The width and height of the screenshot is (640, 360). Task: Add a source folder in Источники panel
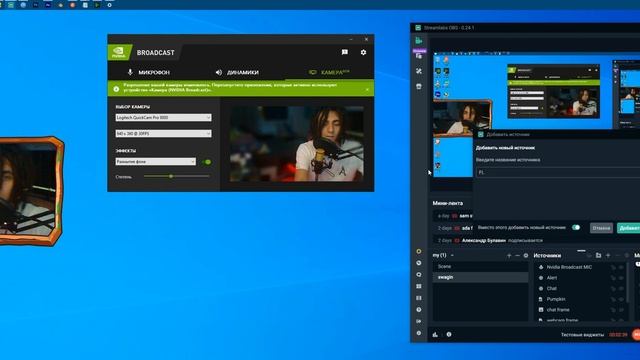pyautogui.click(x=598, y=256)
